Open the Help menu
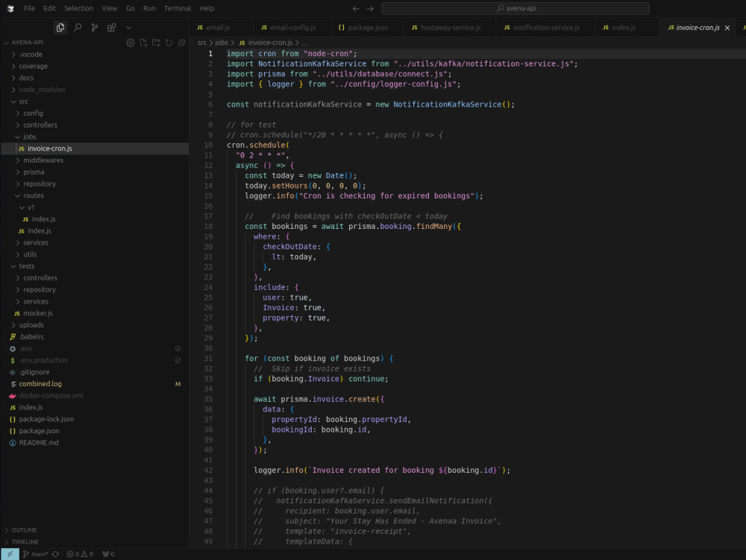The image size is (746, 560). (207, 8)
